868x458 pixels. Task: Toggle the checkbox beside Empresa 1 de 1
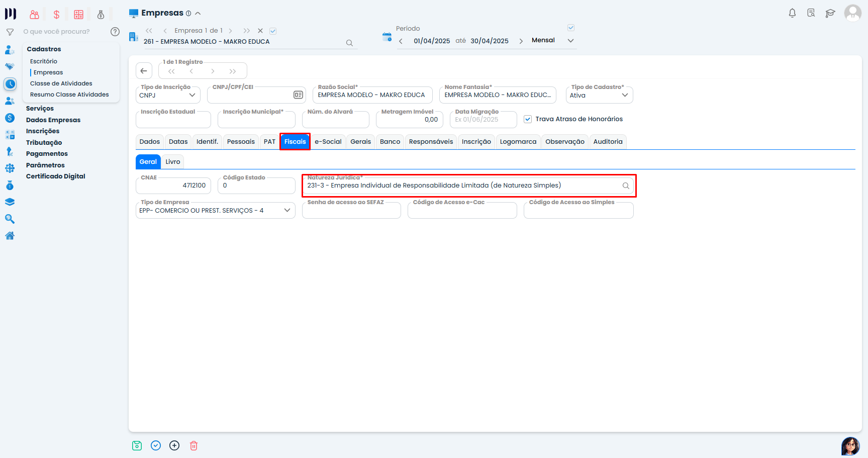273,31
